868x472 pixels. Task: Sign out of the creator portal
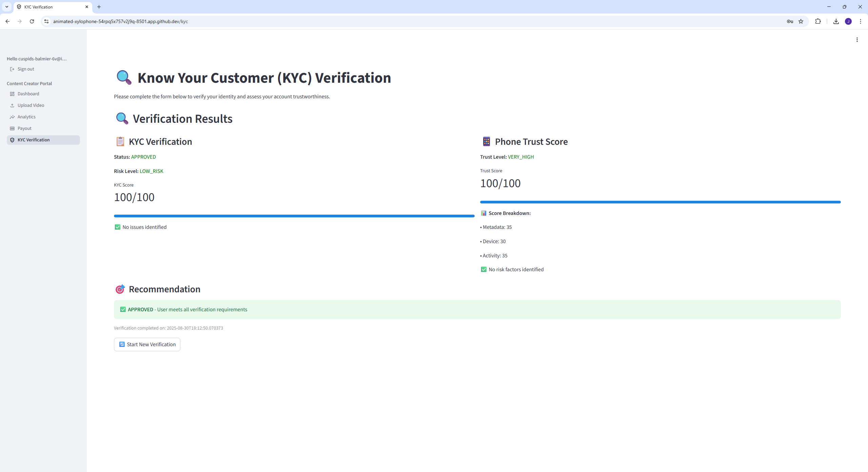[25, 69]
